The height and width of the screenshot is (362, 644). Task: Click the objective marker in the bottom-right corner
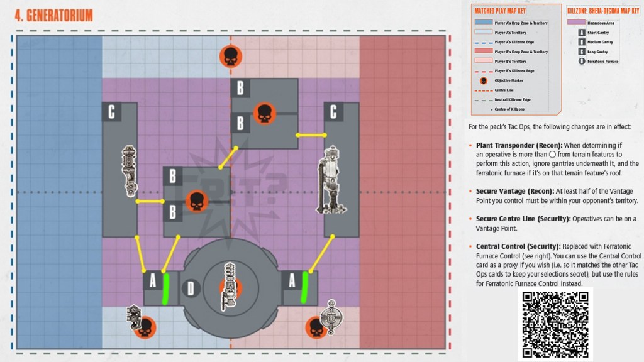316,327
